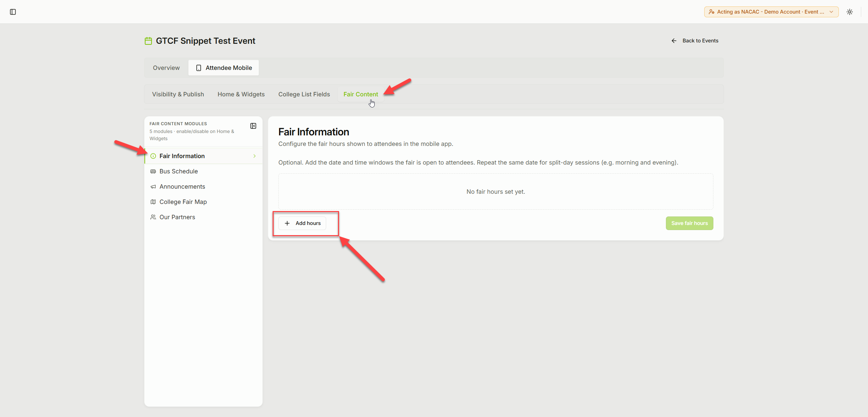Select the Attendee Mobile tab

click(224, 68)
